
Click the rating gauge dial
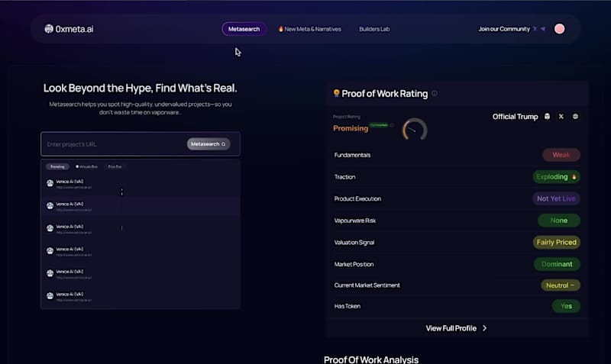(x=415, y=130)
